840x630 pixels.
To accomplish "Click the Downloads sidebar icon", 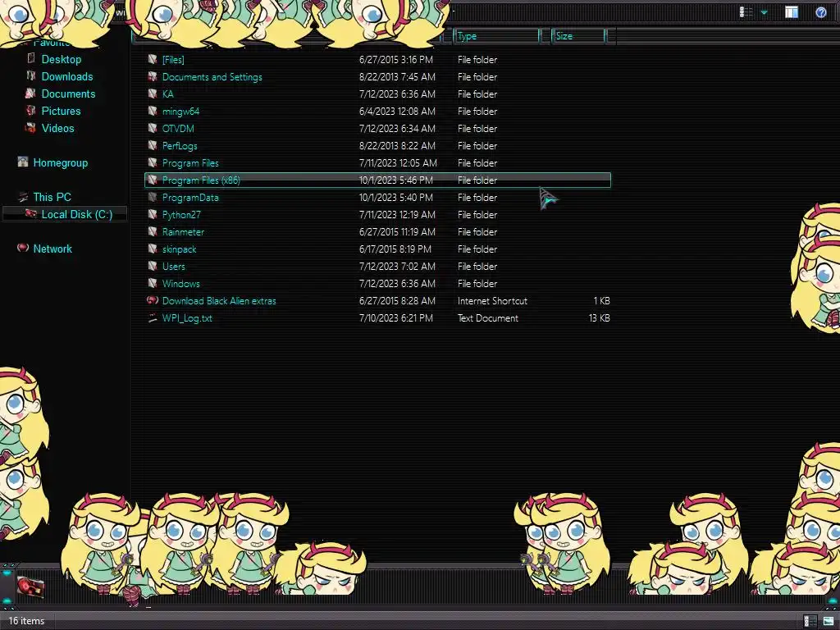I will (31, 76).
